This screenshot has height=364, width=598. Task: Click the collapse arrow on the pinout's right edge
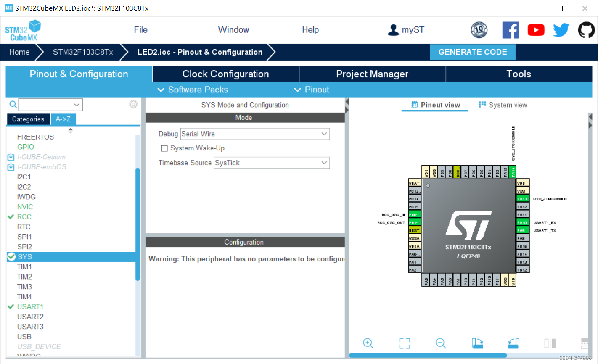[x=590, y=118]
